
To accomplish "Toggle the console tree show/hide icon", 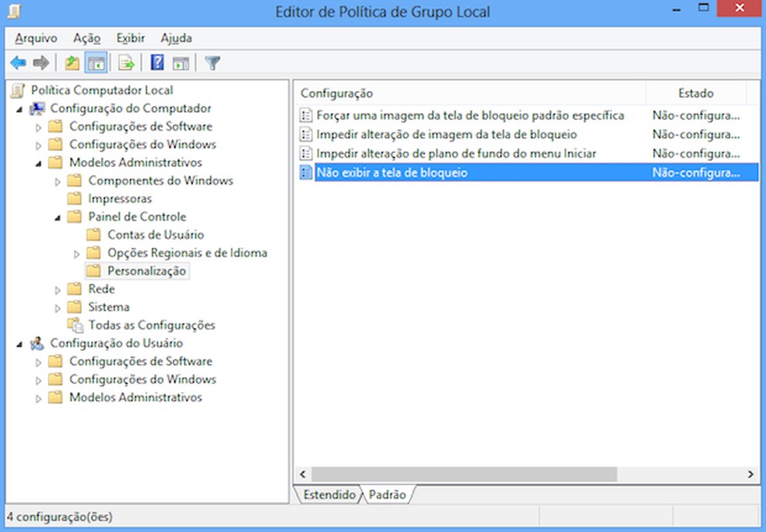I will (96, 62).
